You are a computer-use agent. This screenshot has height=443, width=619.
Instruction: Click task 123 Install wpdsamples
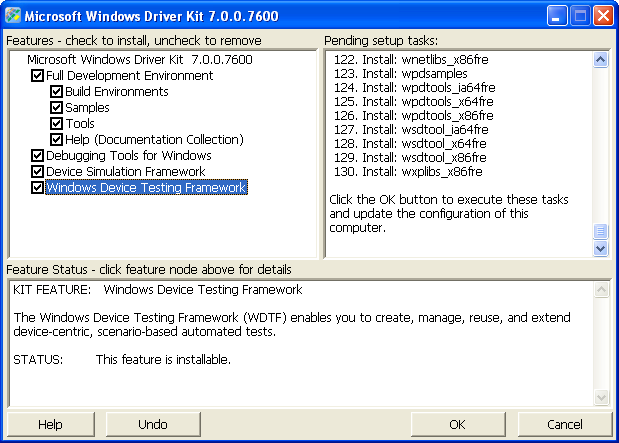click(401, 73)
